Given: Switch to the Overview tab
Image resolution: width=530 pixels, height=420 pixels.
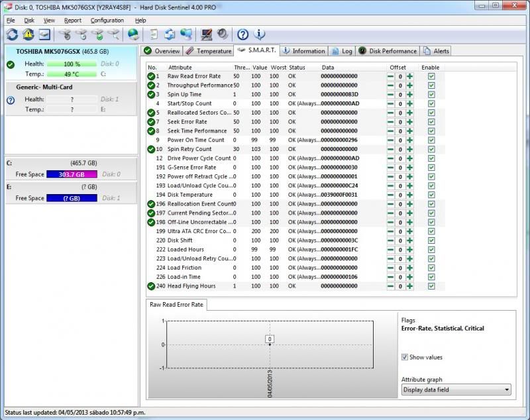Looking at the screenshot, I should coord(162,51).
